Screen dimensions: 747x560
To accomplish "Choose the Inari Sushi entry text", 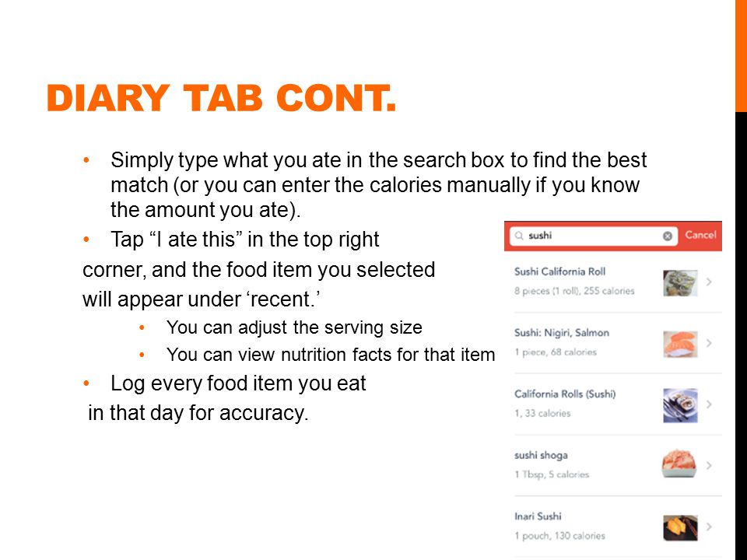I will coord(538,516).
